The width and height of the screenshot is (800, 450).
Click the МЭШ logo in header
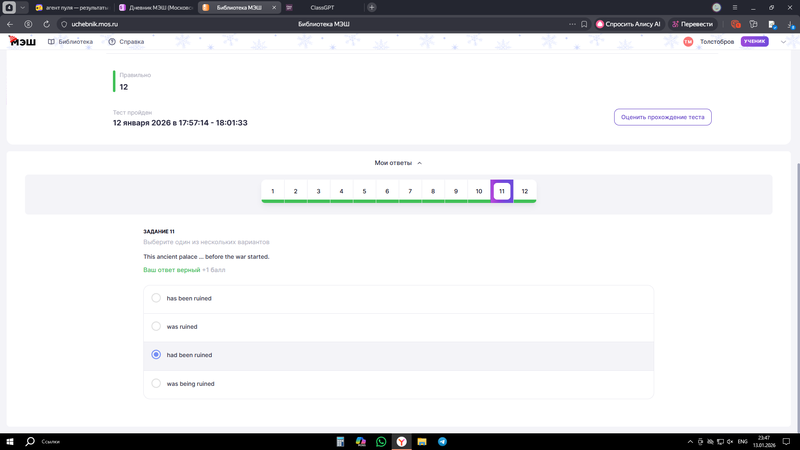coord(20,42)
